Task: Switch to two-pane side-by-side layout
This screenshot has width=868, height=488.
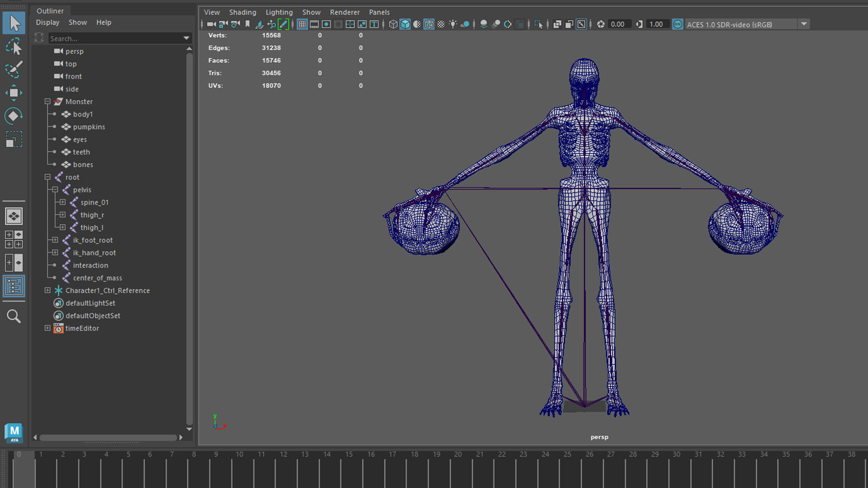Action: coord(14,263)
